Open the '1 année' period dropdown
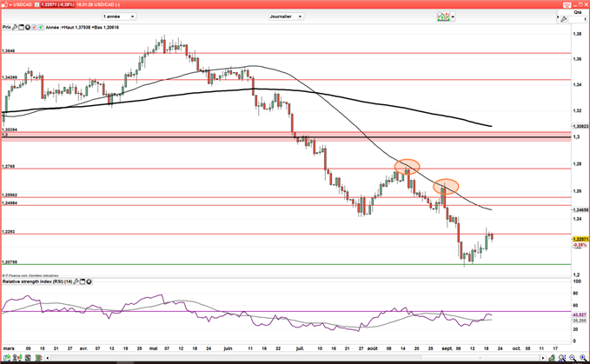Screen dimensions: 590x364 tap(119, 17)
